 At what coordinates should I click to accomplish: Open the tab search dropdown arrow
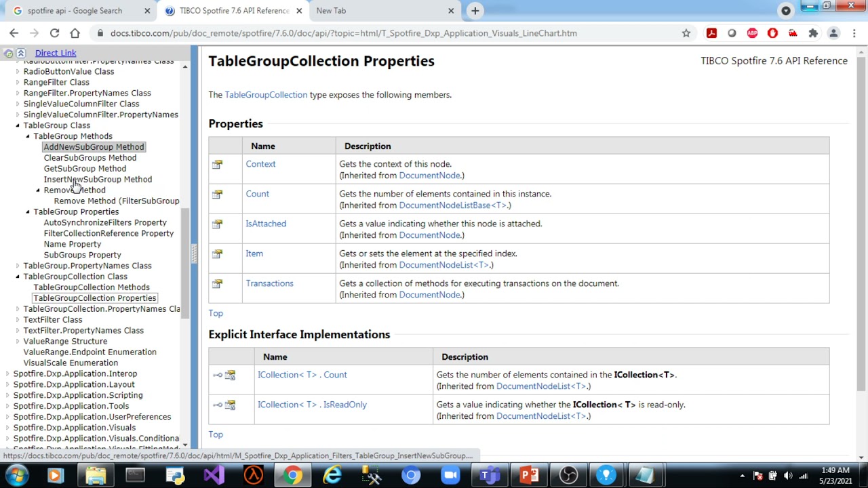click(785, 10)
